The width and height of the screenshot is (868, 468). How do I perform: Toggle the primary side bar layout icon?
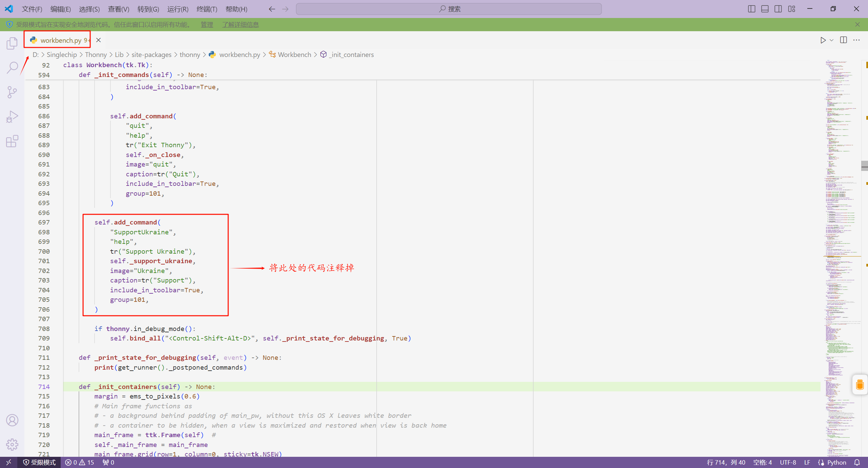(751, 9)
